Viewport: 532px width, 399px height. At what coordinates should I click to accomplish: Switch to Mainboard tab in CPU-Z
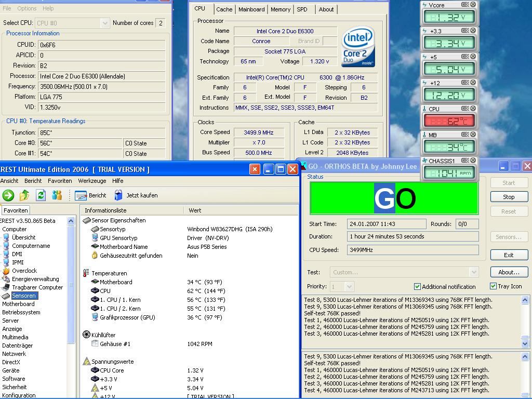251,9
